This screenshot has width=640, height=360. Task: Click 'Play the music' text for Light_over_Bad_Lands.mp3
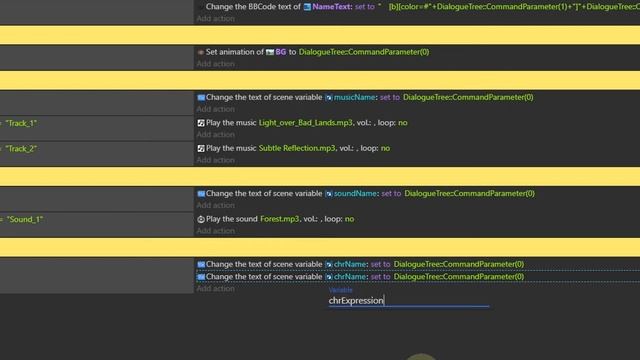[231, 123]
